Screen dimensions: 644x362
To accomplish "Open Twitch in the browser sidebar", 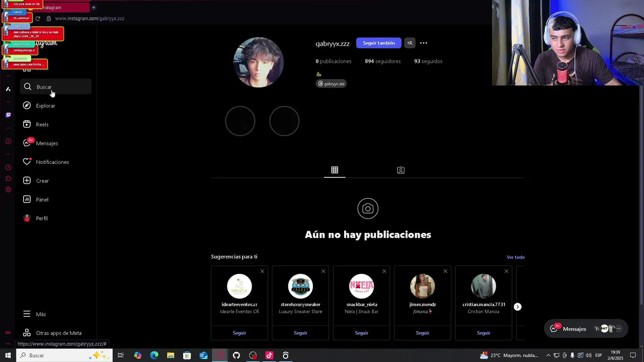I will (8, 115).
